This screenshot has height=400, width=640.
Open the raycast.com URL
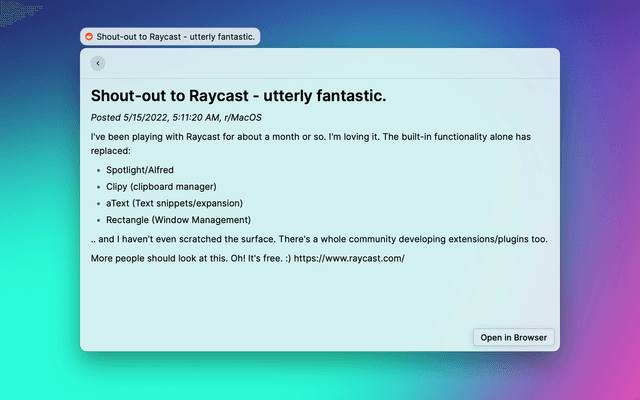349,258
